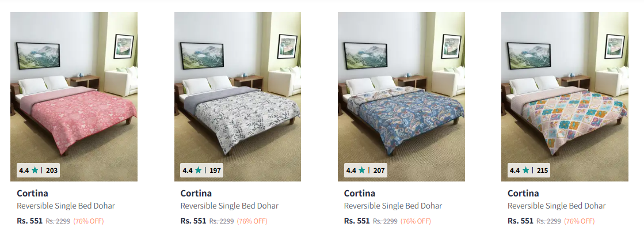Click star icon on 215-rating badge
This screenshot has height=246, width=644.
[x=525, y=171]
